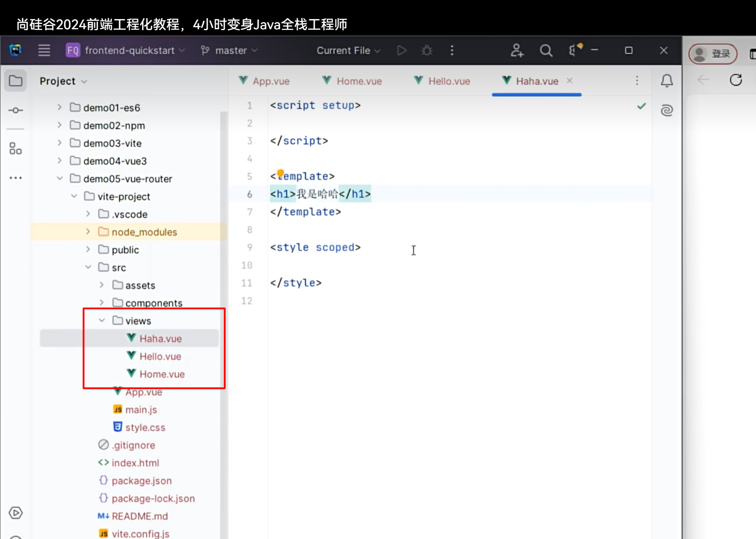Collapse the demo05-vue-router folder
The width and height of the screenshot is (756, 539).
pyautogui.click(x=59, y=178)
